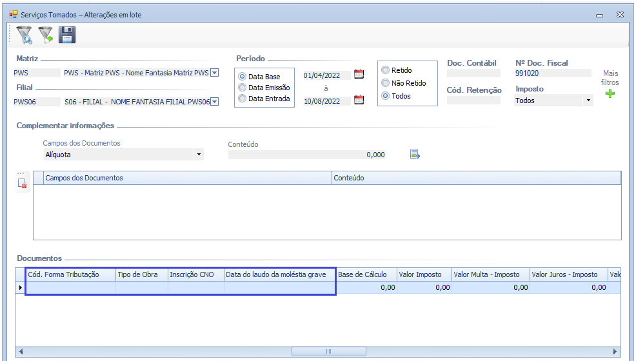Select the Data Emissão radio button
Image resolution: width=636 pixels, height=364 pixels.
[x=243, y=88]
